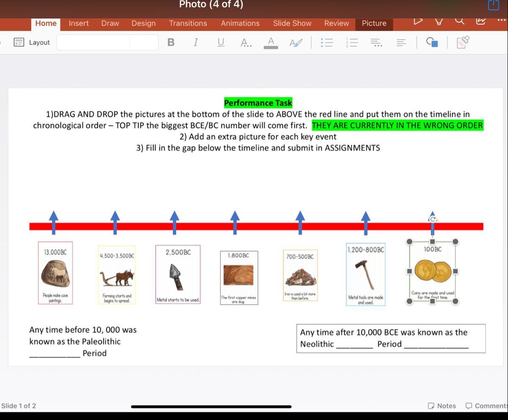Switch to the Review tab
Image resolution: width=508 pixels, height=420 pixels.
click(x=337, y=23)
